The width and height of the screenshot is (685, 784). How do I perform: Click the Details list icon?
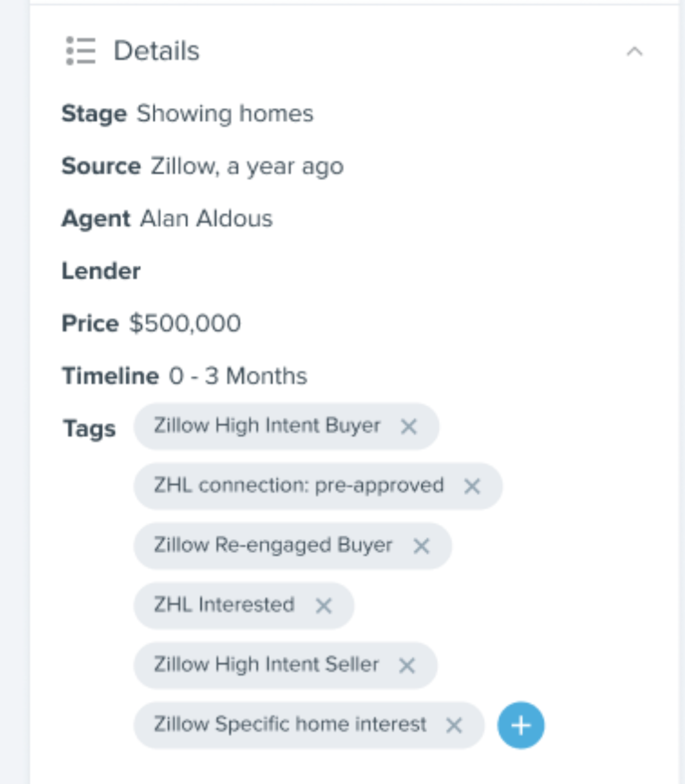[x=80, y=51]
